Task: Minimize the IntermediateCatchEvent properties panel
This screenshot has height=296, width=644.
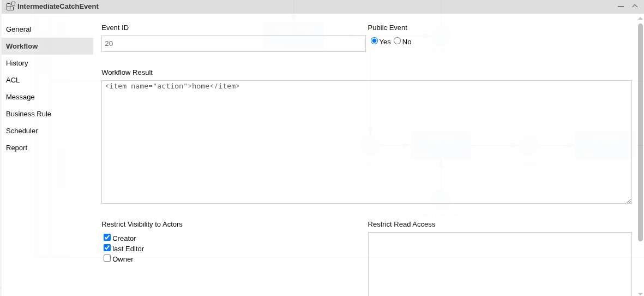Action: 621,6
